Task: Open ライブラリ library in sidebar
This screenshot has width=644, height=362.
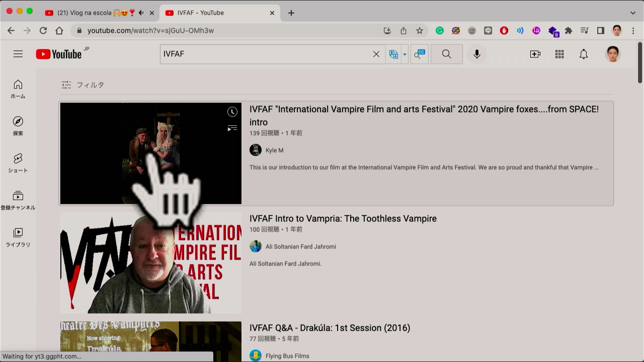Action: click(18, 237)
